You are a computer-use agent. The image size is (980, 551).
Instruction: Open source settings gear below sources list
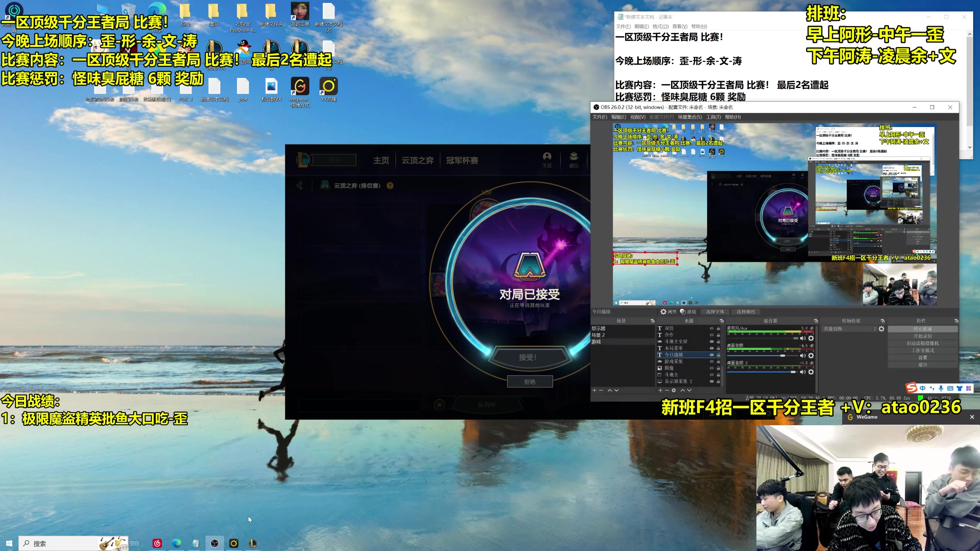tap(674, 390)
